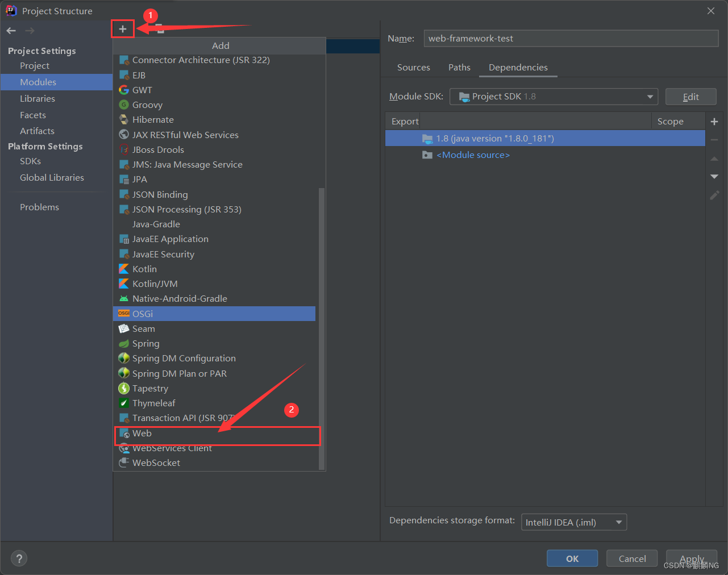This screenshot has height=575, width=728.
Task: Click the JAX RESTful Web Services icon
Action: tap(124, 135)
